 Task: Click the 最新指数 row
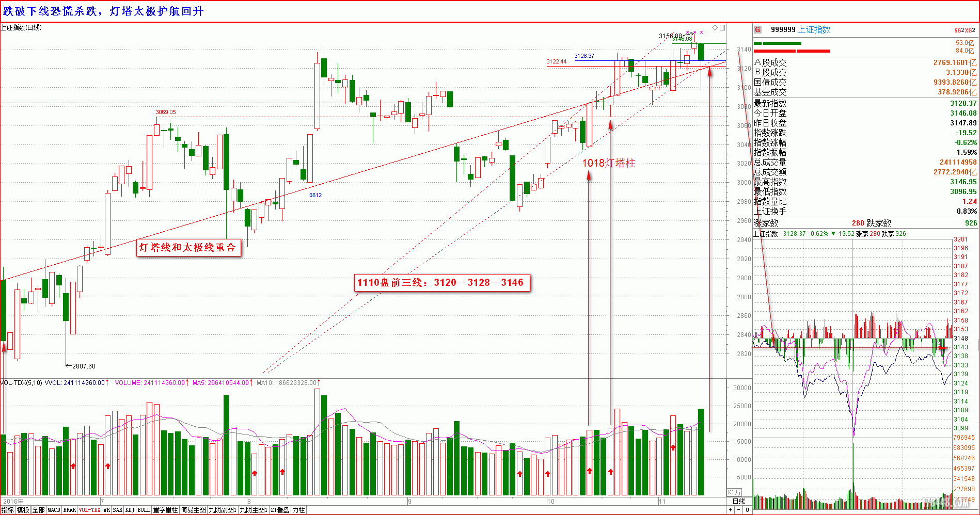point(865,103)
